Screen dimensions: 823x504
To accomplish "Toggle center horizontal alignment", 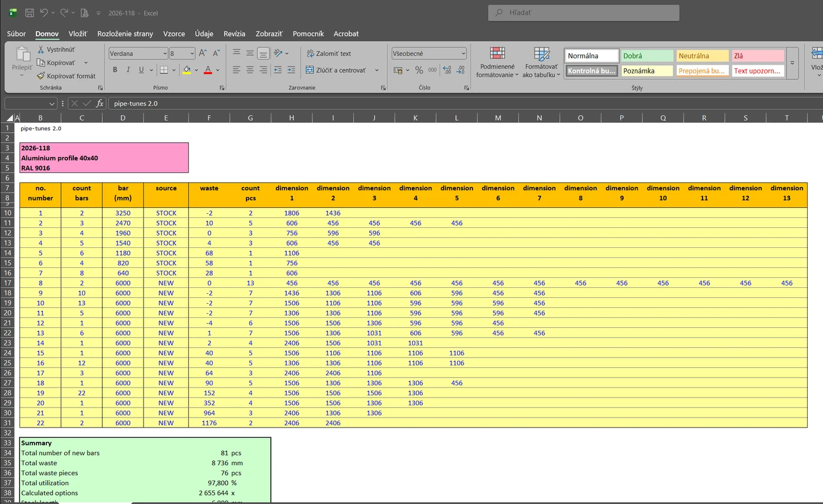I will tap(250, 70).
